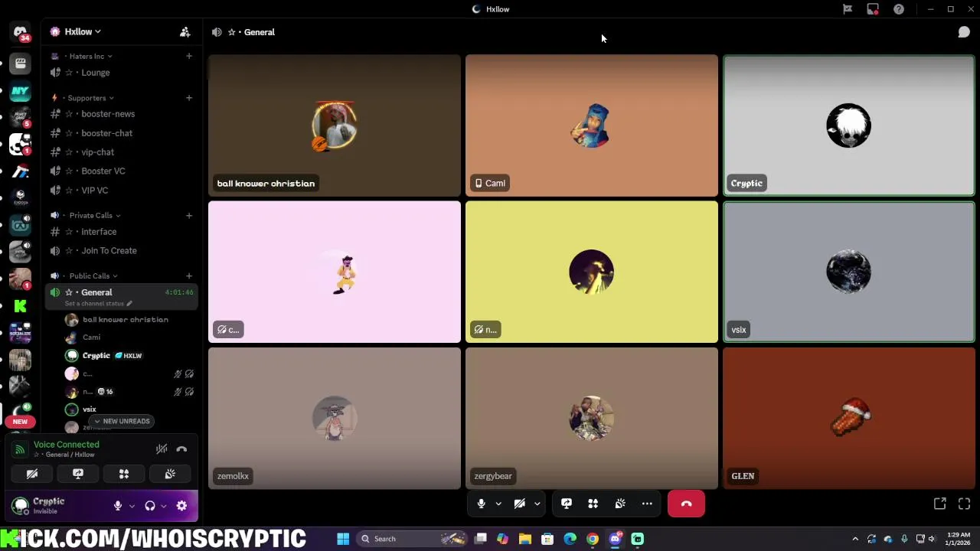Open invite people icon beside Hxllow
Screen dimensions: 980x551
(185, 32)
